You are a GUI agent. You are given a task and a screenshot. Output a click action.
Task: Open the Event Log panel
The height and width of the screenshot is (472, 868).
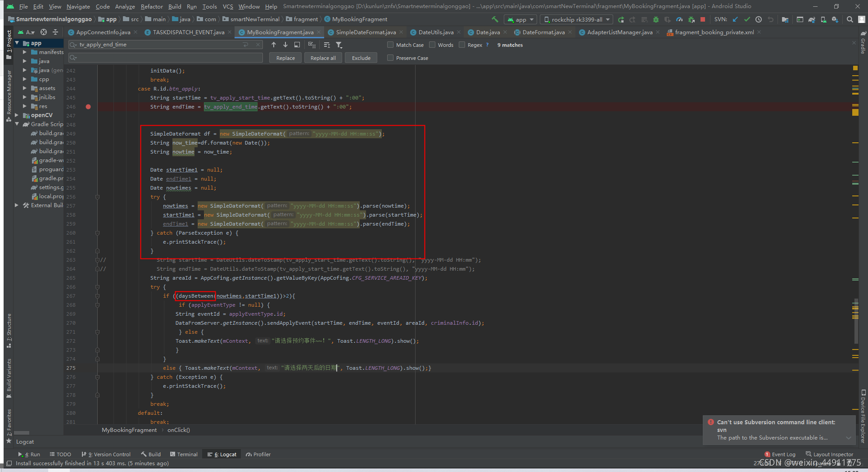780,454
